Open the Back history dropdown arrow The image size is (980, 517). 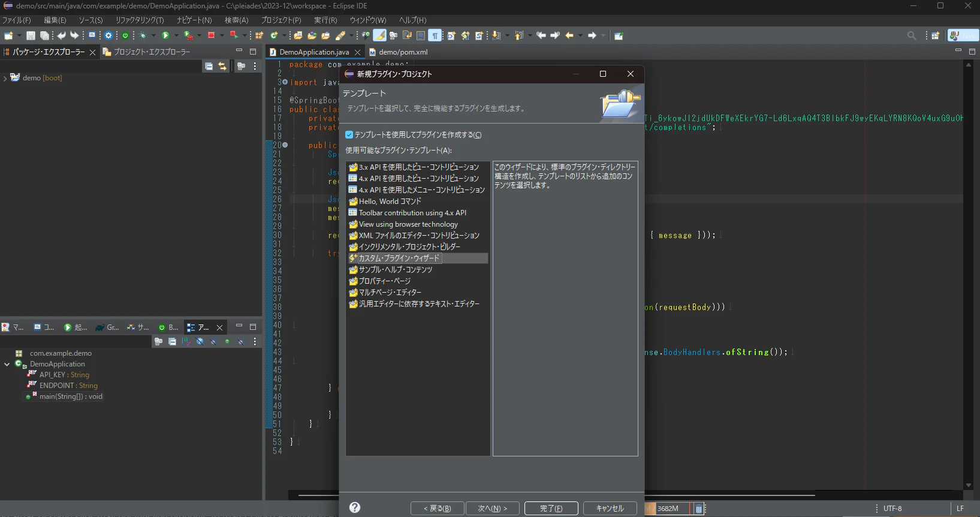coord(580,36)
